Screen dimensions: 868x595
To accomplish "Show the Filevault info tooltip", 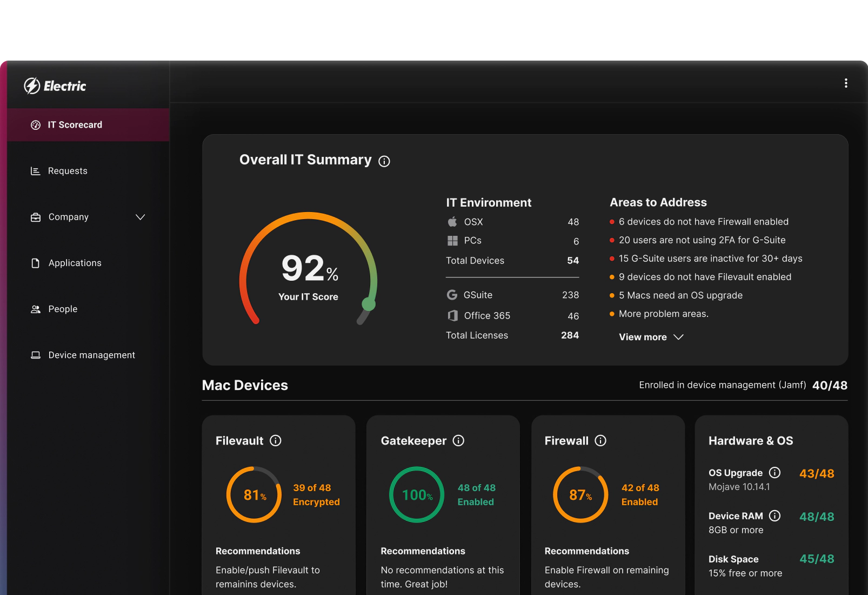I will coord(276,441).
